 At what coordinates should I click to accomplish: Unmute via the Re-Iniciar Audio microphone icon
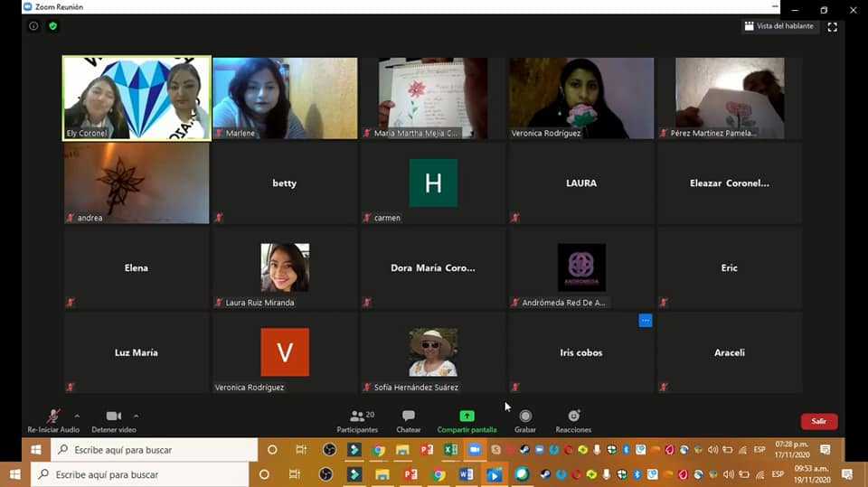[x=53, y=417]
